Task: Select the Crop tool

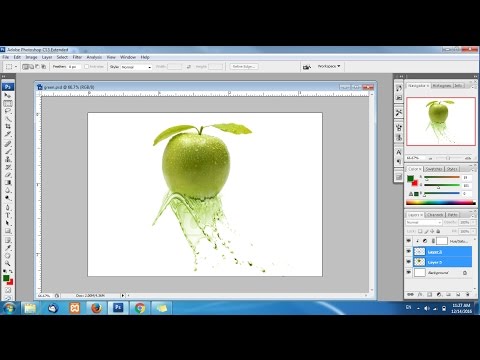Action: point(8,126)
